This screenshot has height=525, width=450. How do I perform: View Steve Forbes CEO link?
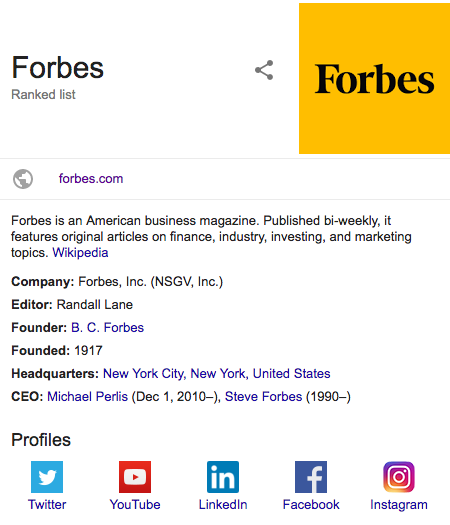point(264,397)
